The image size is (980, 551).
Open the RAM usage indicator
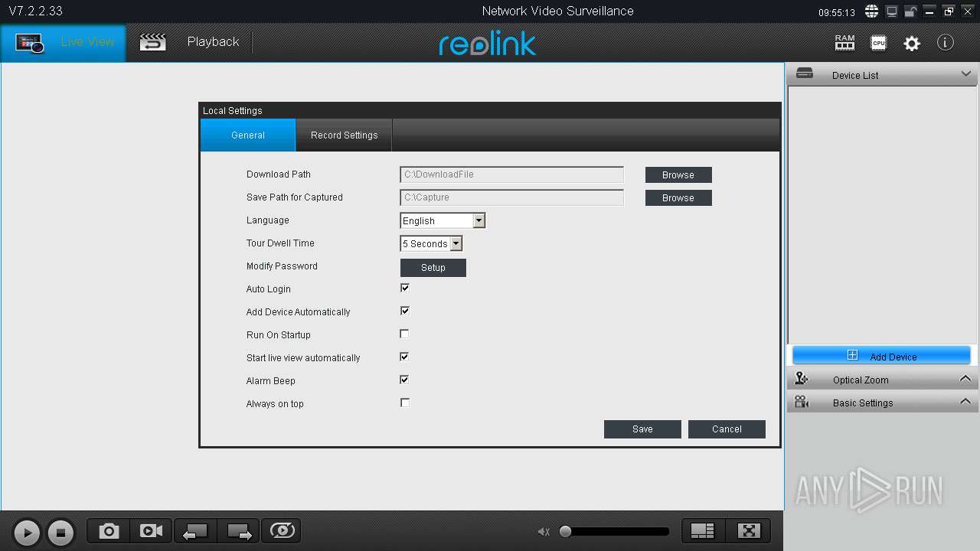pos(844,43)
